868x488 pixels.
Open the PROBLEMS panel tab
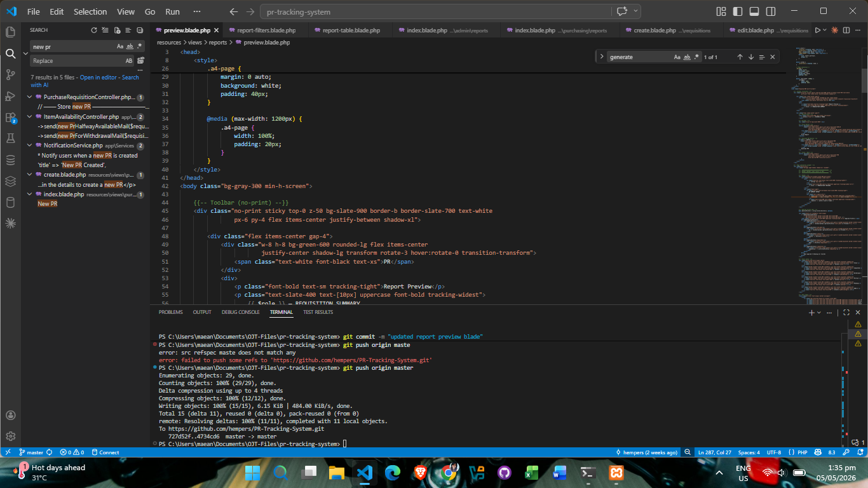170,312
